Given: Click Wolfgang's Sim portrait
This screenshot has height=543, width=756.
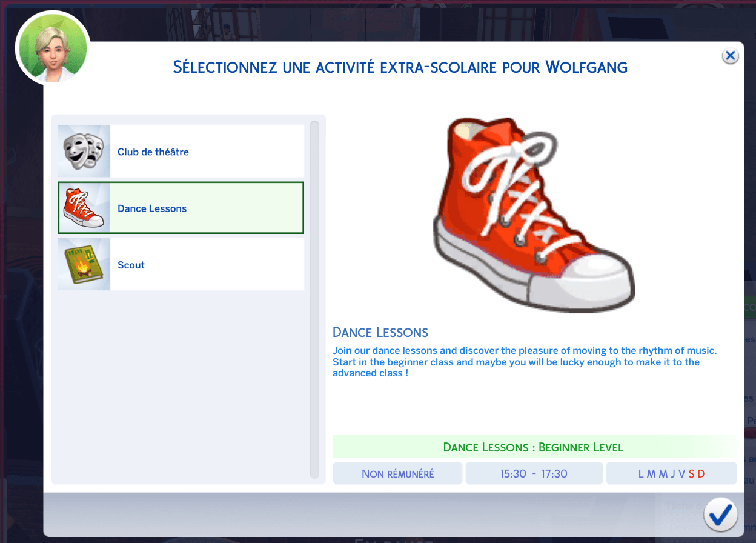Looking at the screenshot, I should [53, 47].
